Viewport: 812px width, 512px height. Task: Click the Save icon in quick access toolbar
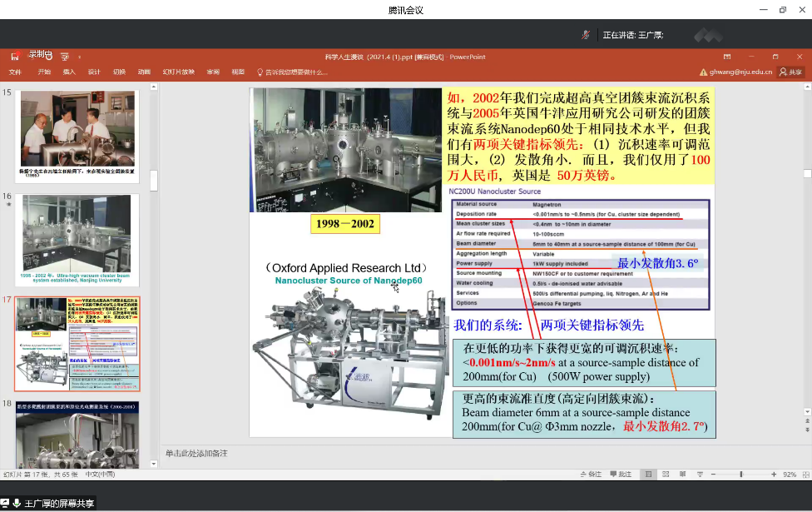point(15,57)
